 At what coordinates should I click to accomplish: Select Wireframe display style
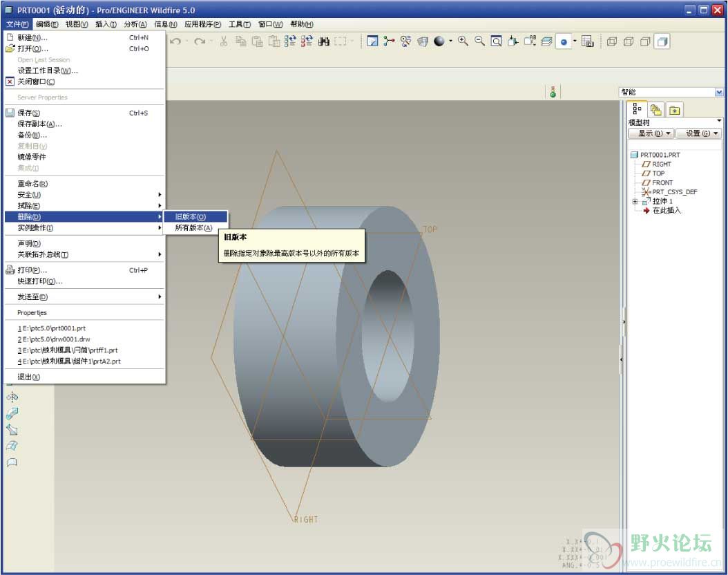pyautogui.click(x=612, y=41)
